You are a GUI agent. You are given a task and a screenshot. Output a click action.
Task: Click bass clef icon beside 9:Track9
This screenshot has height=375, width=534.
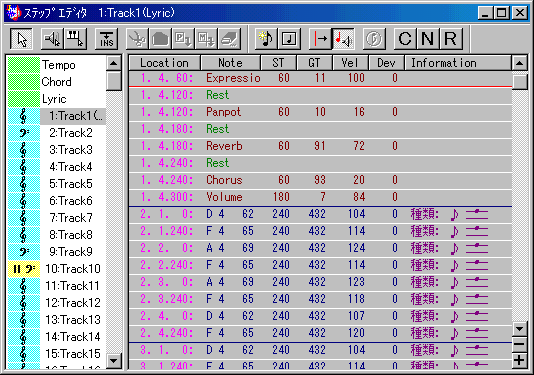tap(23, 252)
